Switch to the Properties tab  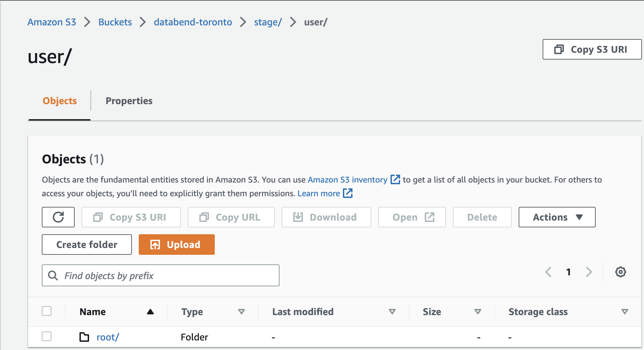click(x=129, y=101)
